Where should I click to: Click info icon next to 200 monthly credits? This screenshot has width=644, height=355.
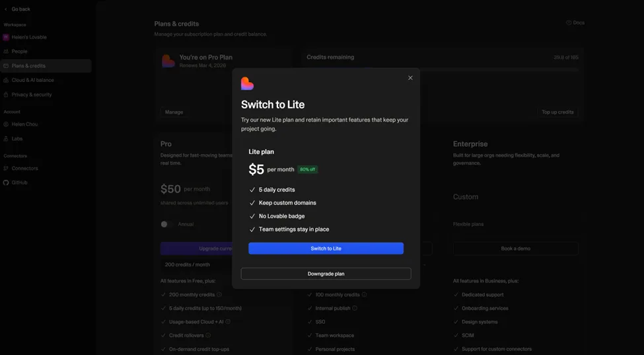[219, 295]
